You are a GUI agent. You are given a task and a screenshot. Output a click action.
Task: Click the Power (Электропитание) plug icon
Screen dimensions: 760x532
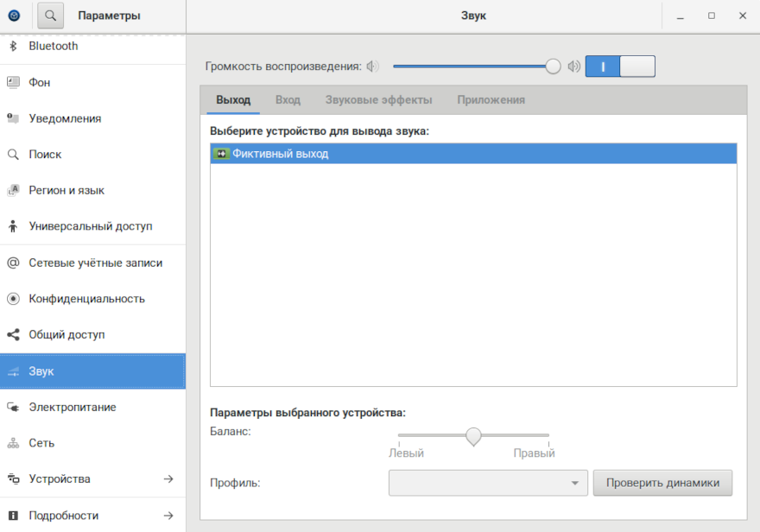13,407
